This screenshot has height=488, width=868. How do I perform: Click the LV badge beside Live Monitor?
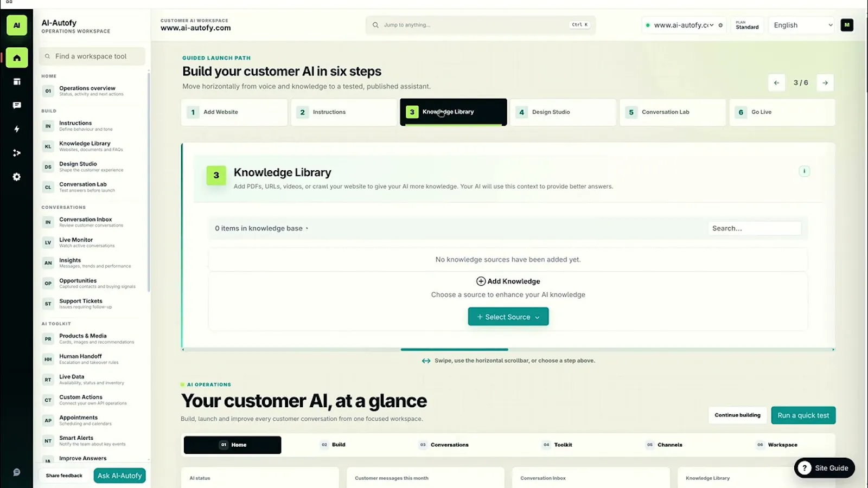[48, 242]
